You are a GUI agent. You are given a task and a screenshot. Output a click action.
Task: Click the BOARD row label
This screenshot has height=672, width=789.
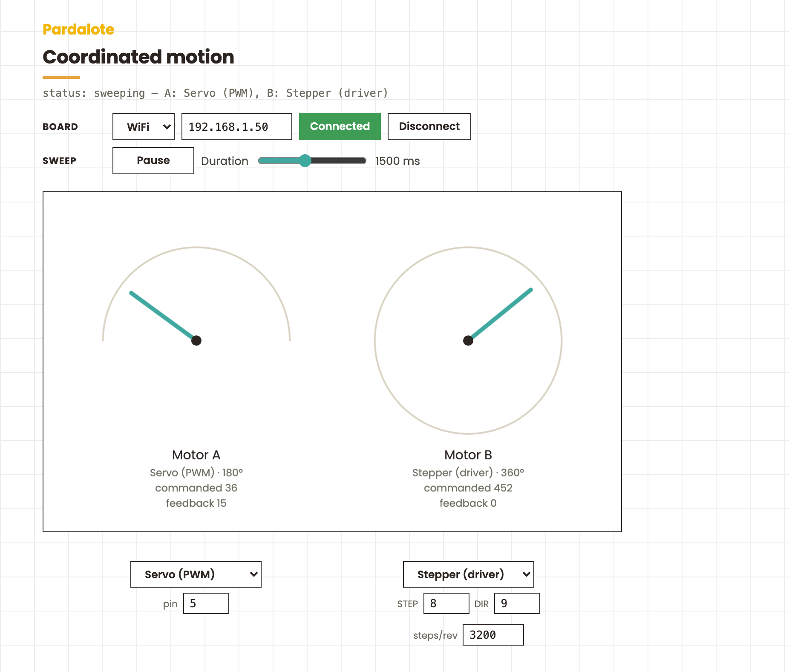click(x=60, y=127)
